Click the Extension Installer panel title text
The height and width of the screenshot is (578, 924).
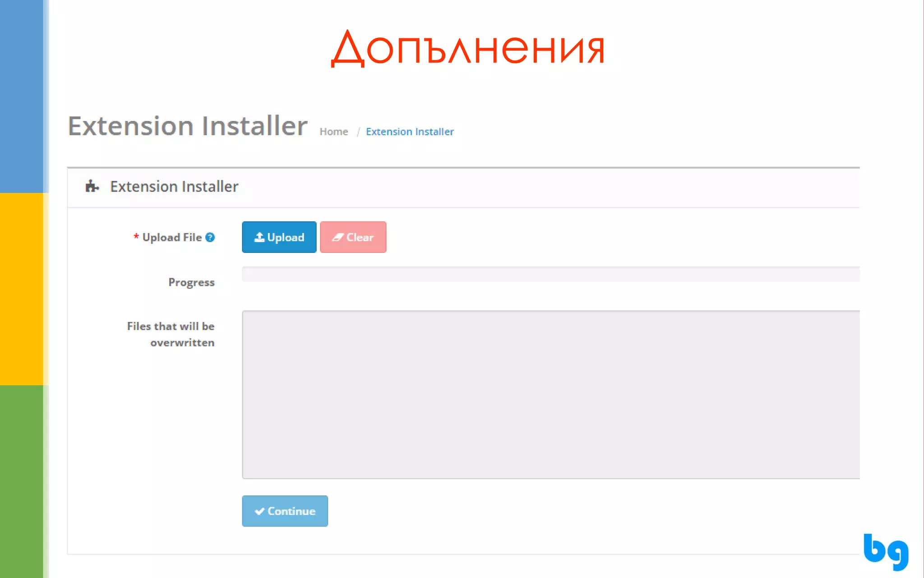point(174,186)
